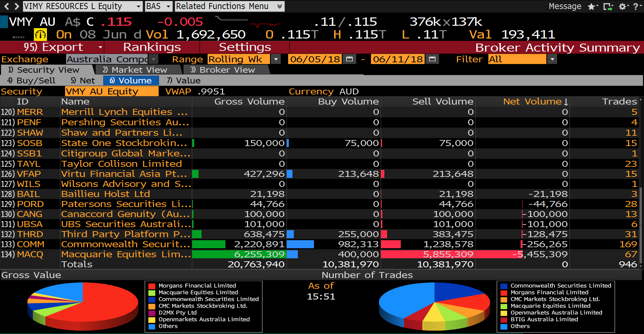Viewport: 644px width, 334px height.
Task: Open UBS Securities Australia broker name
Action: click(126, 224)
